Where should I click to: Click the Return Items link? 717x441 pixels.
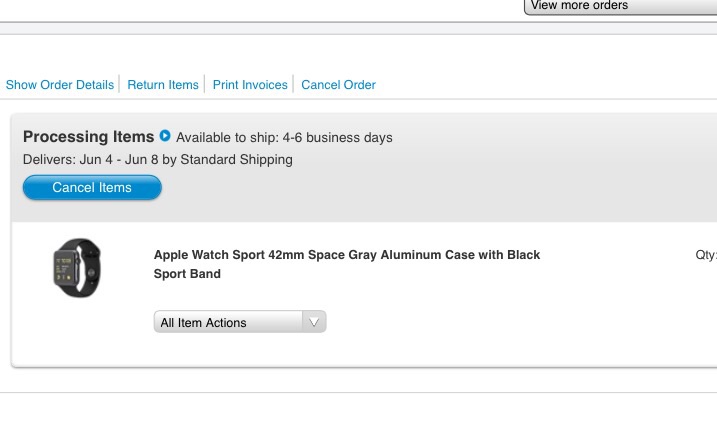tap(162, 85)
